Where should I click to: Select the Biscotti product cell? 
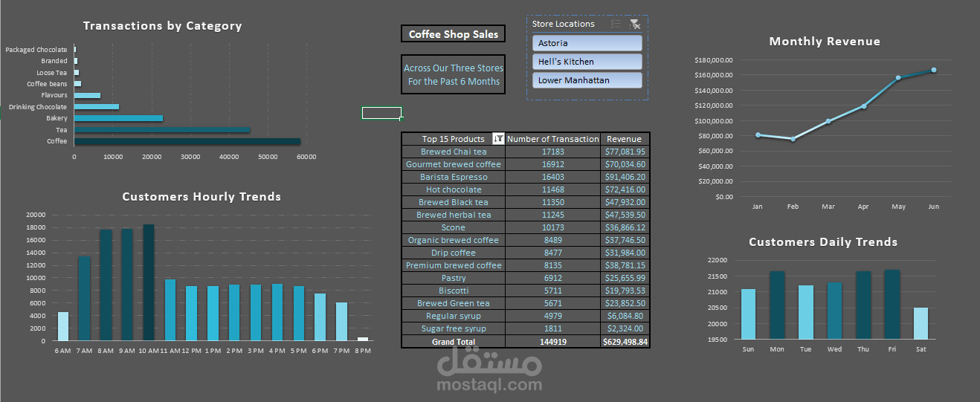click(x=454, y=291)
